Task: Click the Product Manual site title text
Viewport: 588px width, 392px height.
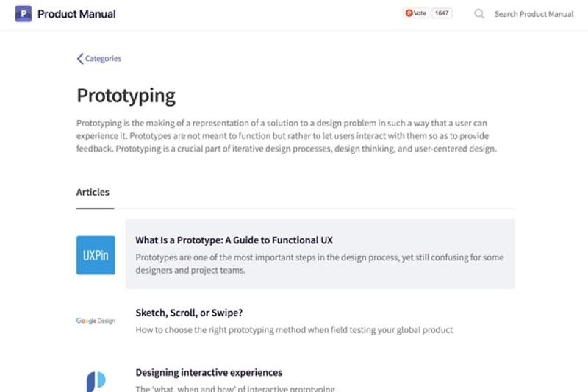Action: click(76, 14)
